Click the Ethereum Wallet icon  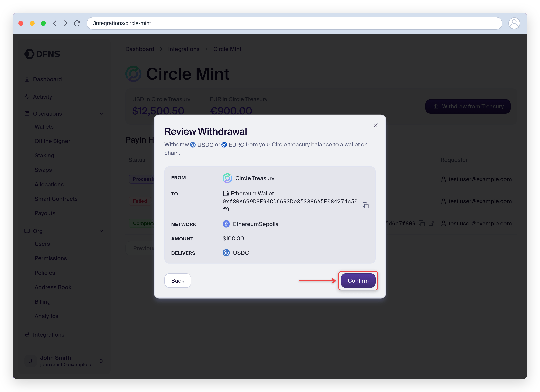click(225, 193)
